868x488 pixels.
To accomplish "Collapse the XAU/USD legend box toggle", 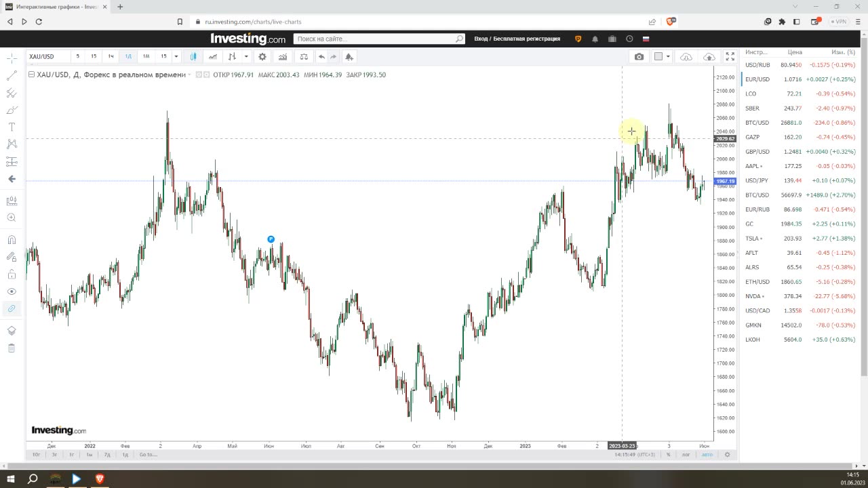I will click(31, 75).
